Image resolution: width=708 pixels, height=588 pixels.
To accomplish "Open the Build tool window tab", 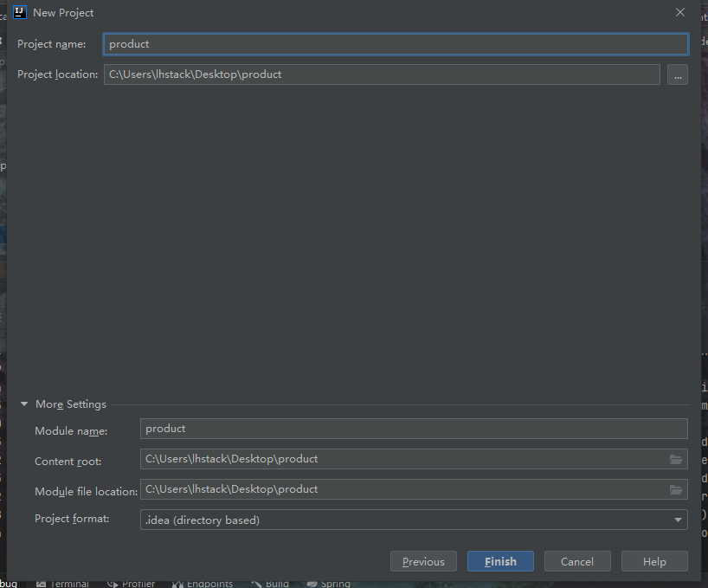I will pyautogui.click(x=269, y=584).
